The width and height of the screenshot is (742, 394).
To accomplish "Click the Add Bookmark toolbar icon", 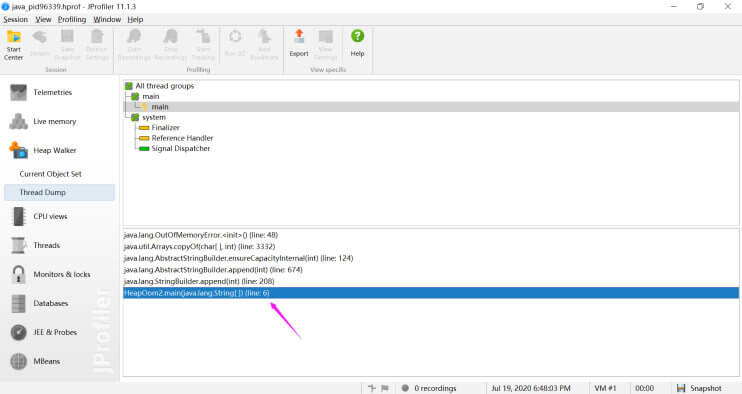I will 264,44.
